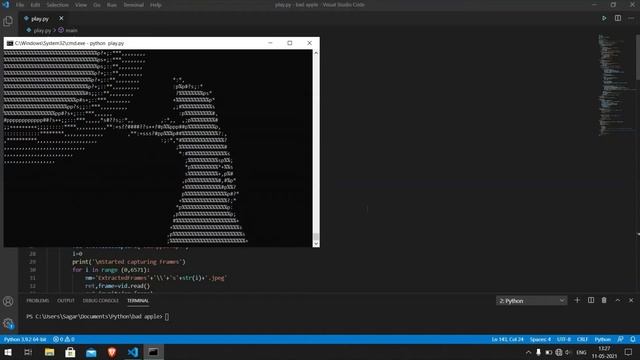Click the cmd window scrollbar thumb
The image size is (640, 360).
pyautogui.click(x=316, y=237)
